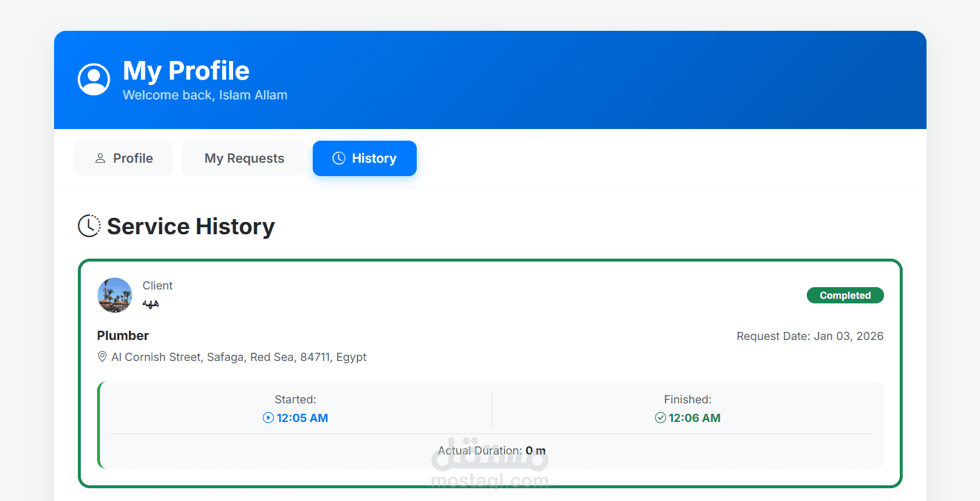Click Welcome back, Islam Allam text

(x=205, y=95)
